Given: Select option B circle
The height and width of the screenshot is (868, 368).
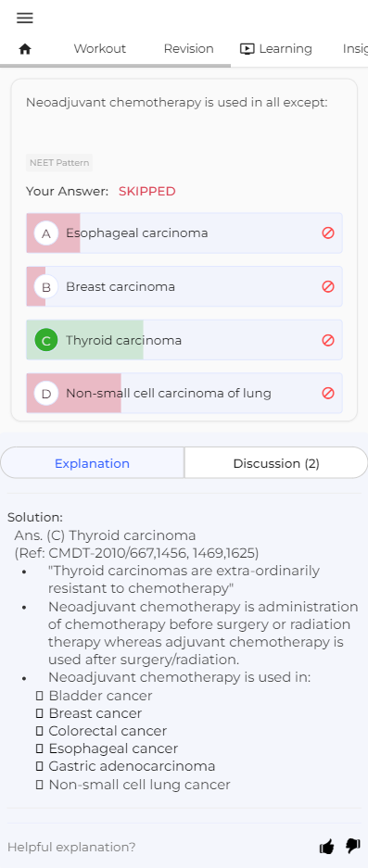Looking at the screenshot, I should coord(46,287).
